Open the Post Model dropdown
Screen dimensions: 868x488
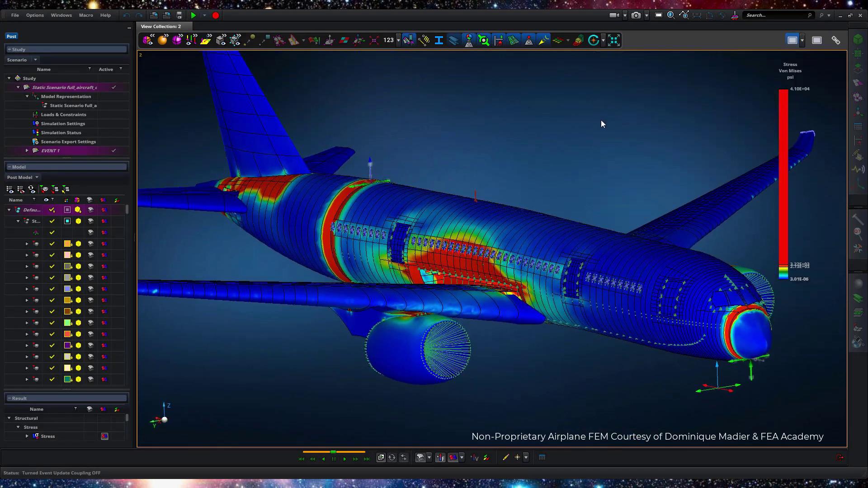tap(37, 177)
